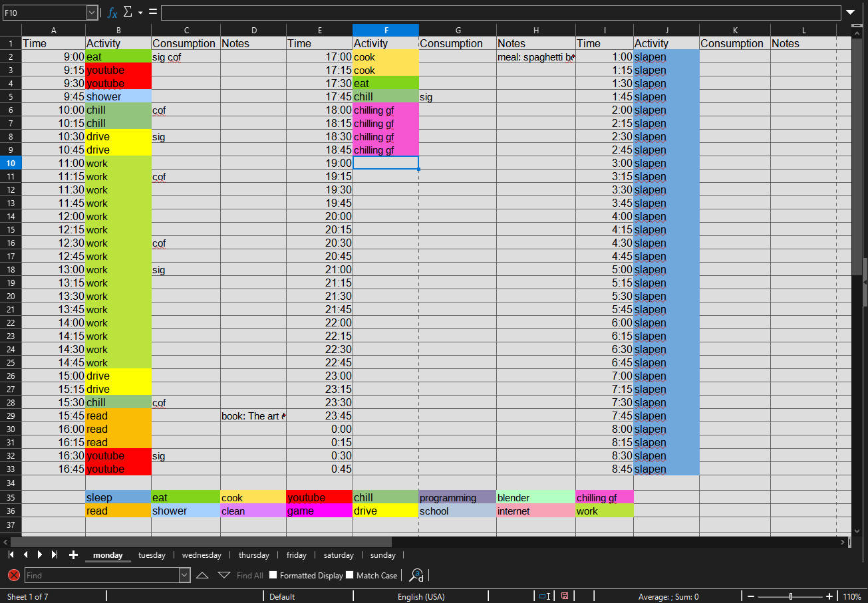Viewport: 868px width, 603px height.
Task: Click the horizontal scrollbar thumb
Action: [201, 542]
